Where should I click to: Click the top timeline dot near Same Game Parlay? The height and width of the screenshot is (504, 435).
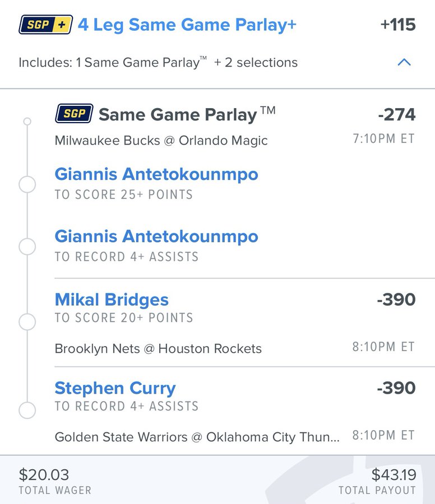point(27,121)
